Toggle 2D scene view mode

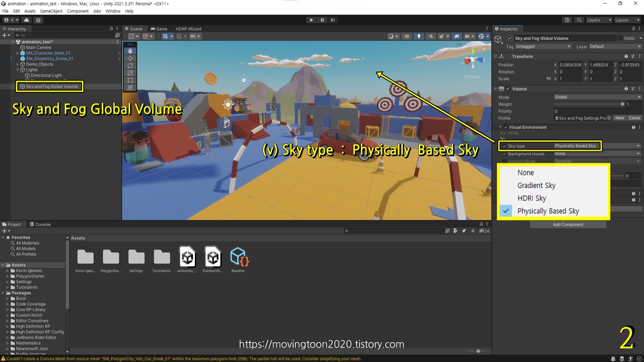coord(407,37)
